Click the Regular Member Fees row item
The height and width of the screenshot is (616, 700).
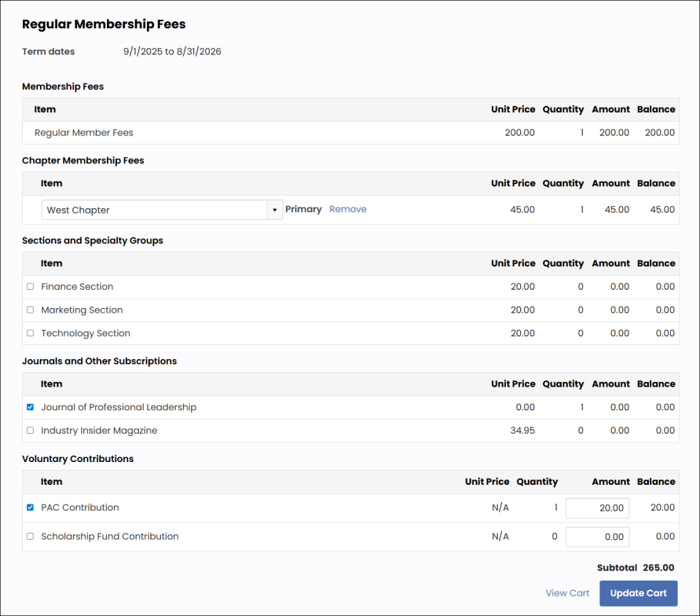coord(84,133)
